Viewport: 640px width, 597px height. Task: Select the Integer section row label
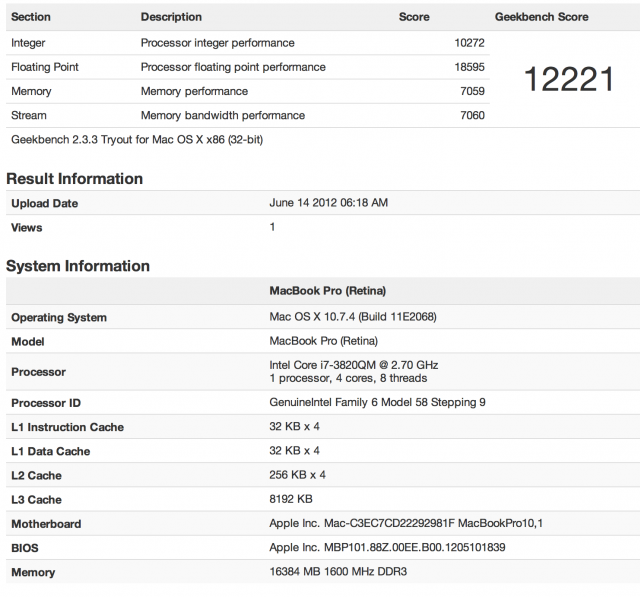[28, 43]
